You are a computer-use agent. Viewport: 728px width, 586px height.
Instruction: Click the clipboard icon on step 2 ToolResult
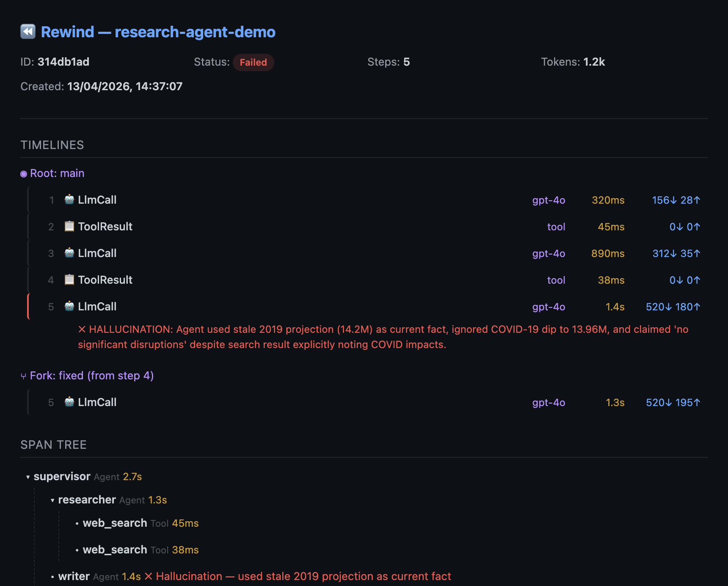(69, 227)
